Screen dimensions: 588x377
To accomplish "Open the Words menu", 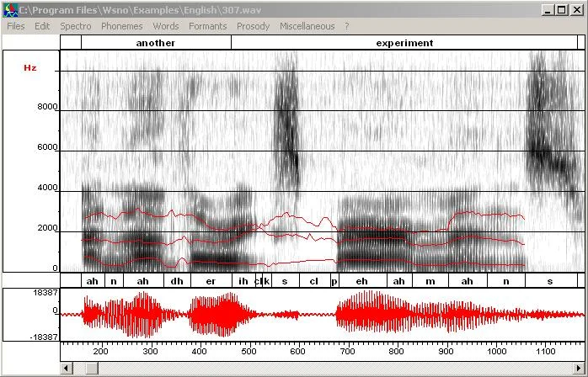I will [166, 26].
